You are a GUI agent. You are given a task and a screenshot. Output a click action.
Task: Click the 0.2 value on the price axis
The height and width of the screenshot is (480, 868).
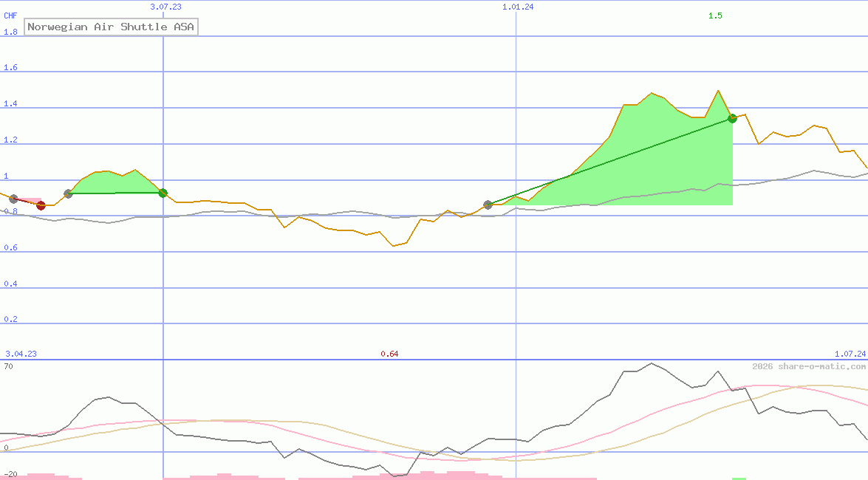point(10,320)
